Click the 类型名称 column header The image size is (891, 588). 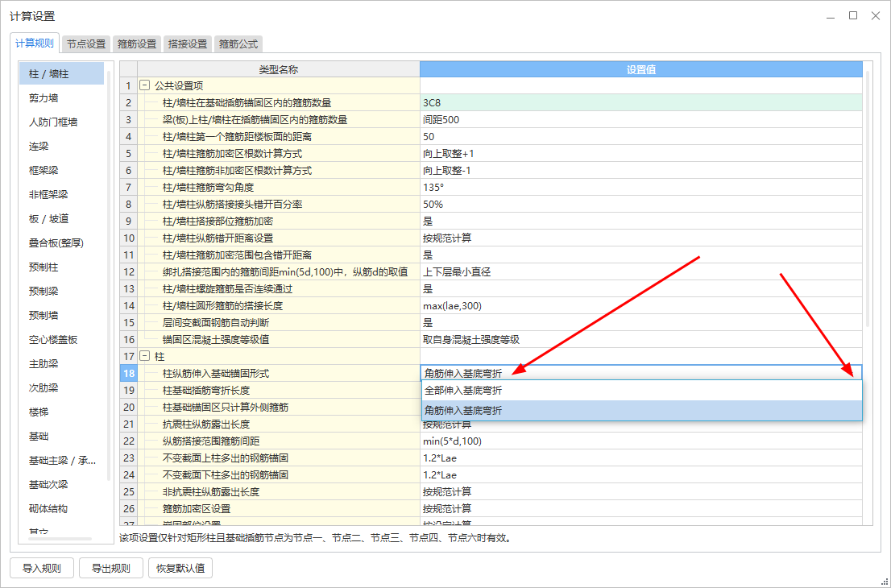click(x=279, y=69)
